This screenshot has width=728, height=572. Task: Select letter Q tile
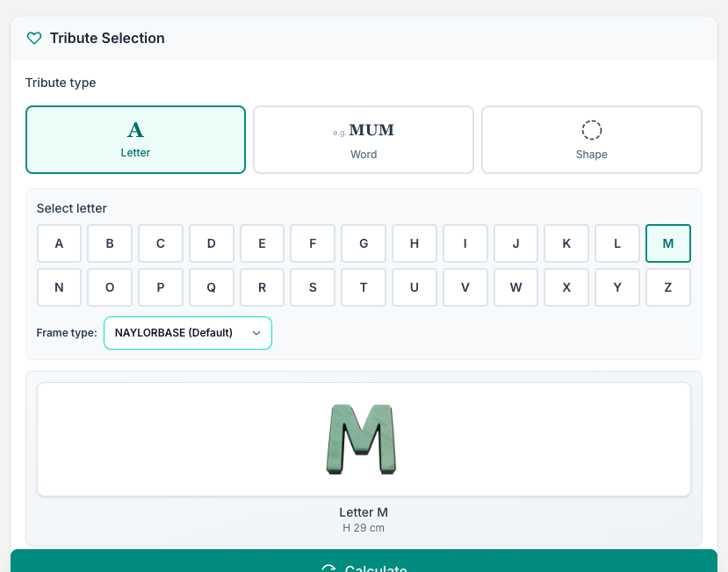click(212, 287)
